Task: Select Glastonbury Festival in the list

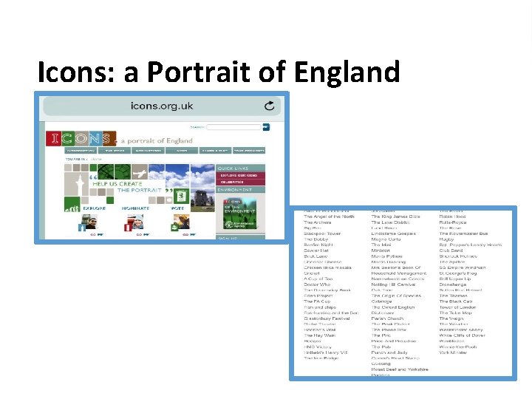Action: pos(327,318)
